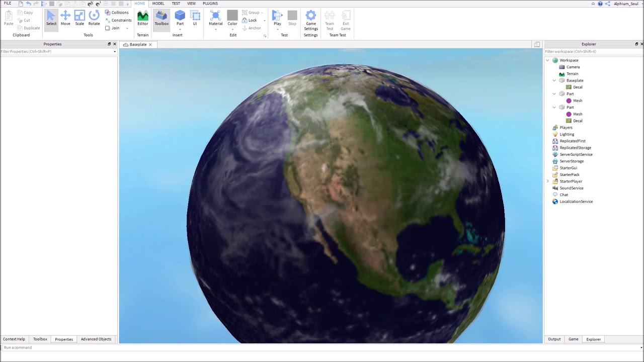Open the Advanced Objects tab
Image resolution: width=644 pixels, height=362 pixels.
tap(96, 339)
